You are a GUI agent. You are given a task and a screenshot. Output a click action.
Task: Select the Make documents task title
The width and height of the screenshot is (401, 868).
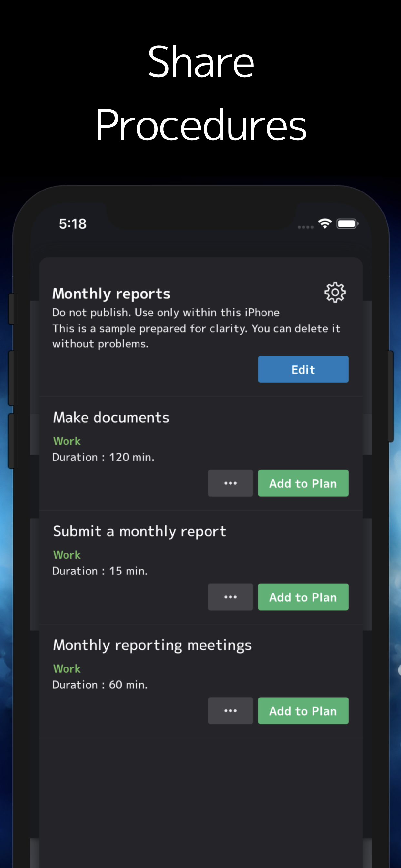tap(111, 418)
